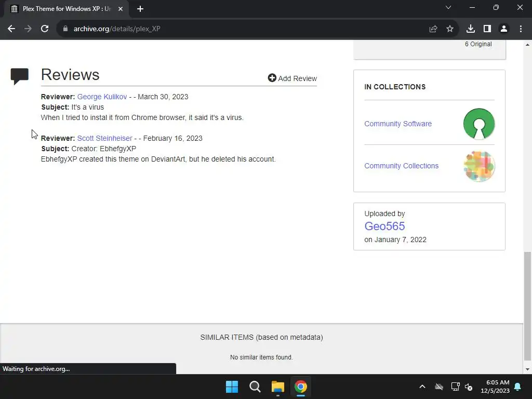Click the muted volume tray icon
Viewport: 532px width, 399px height.
[469, 387]
